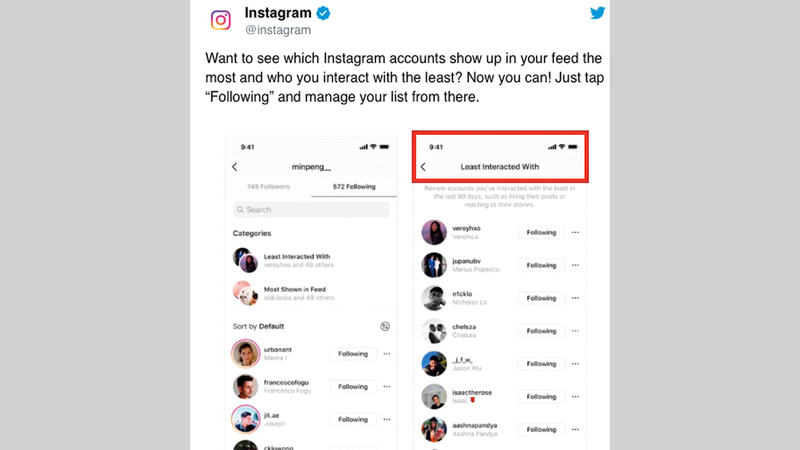This screenshot has width=800, height=450.
Task: Tap back arrow beside Least Interacted With
Action: click(x=424, y=167)
